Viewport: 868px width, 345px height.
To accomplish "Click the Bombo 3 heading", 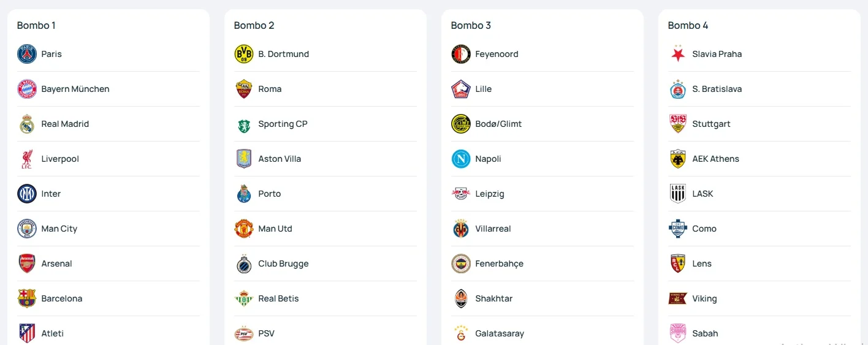I will pos(471,25).
